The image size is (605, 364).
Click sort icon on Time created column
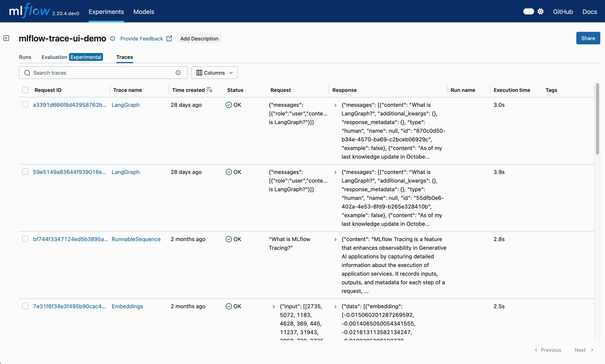pos(210,90)
